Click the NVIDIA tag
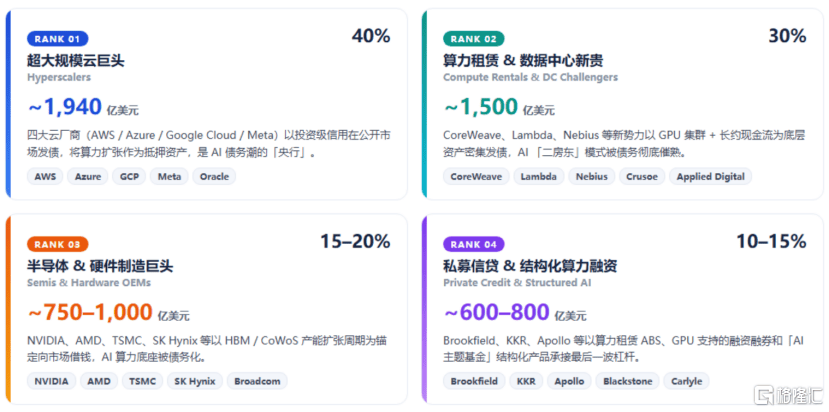Viewport: 829px width, 412px height. (51, 381)
